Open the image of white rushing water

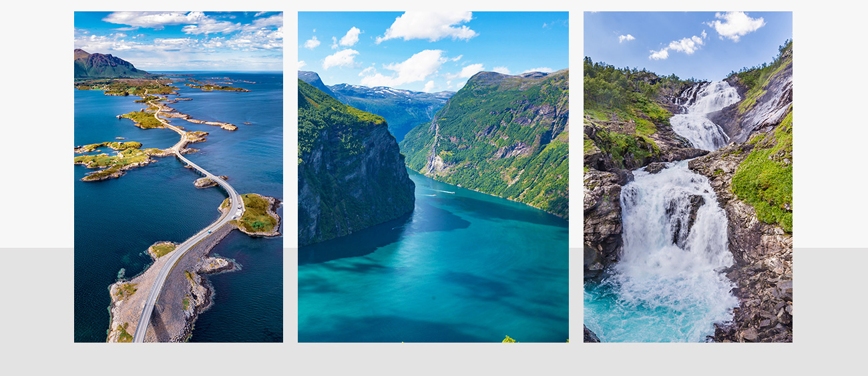point(688,177)
